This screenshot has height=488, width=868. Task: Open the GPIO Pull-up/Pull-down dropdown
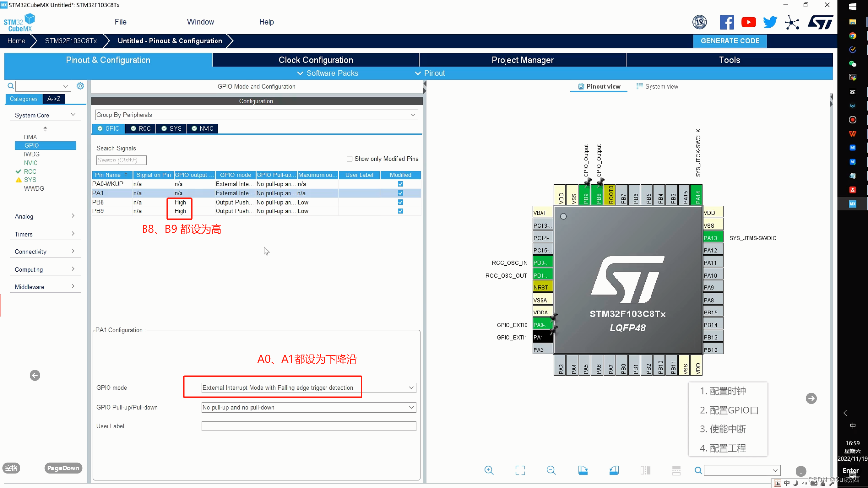pos(309,407)
